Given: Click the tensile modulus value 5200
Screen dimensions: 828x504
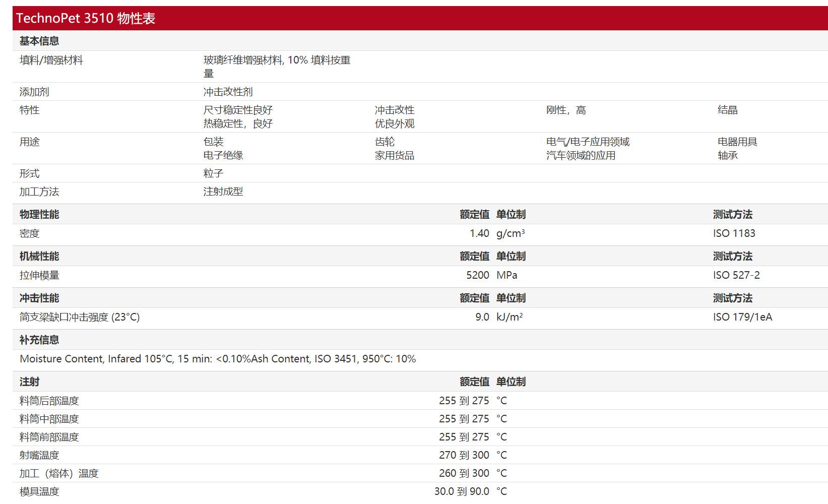Looking at the screenshot, I should coord(478,275).
